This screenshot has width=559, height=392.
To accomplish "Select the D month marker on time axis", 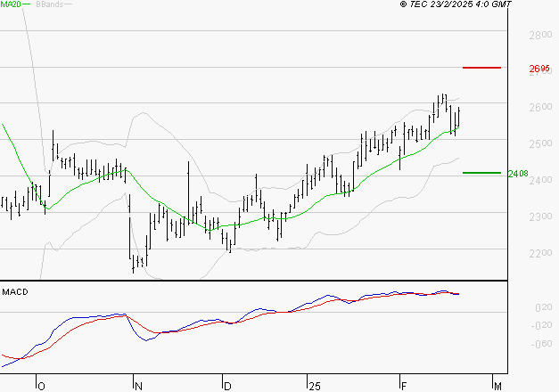I will point(227,387).
